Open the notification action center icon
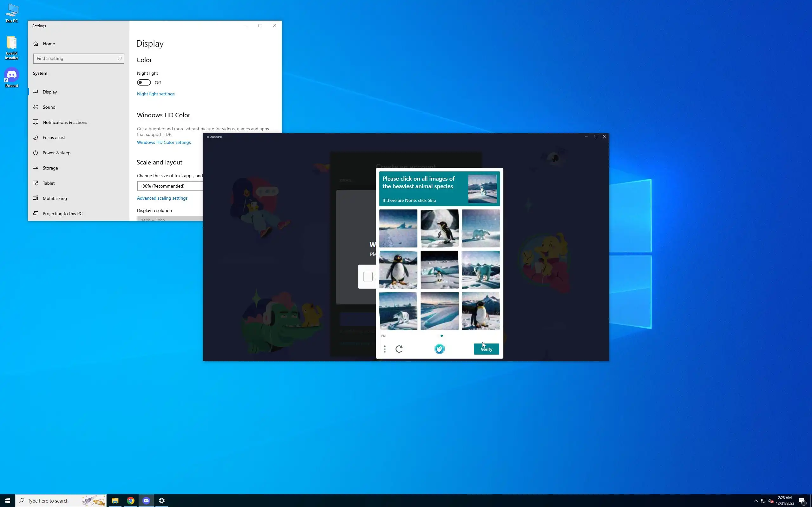Screen dimensions: 812x507 [x=802, y=501]
